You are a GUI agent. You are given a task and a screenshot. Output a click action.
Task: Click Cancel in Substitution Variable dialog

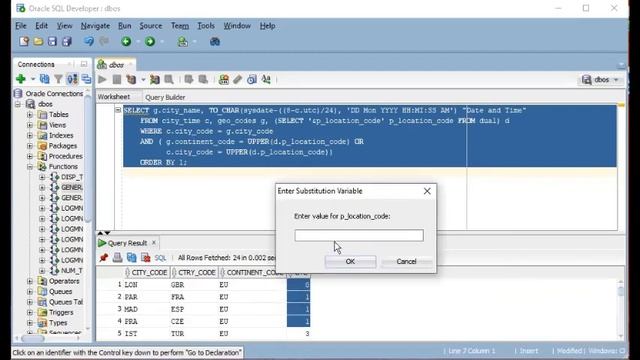tap(407, 261)
